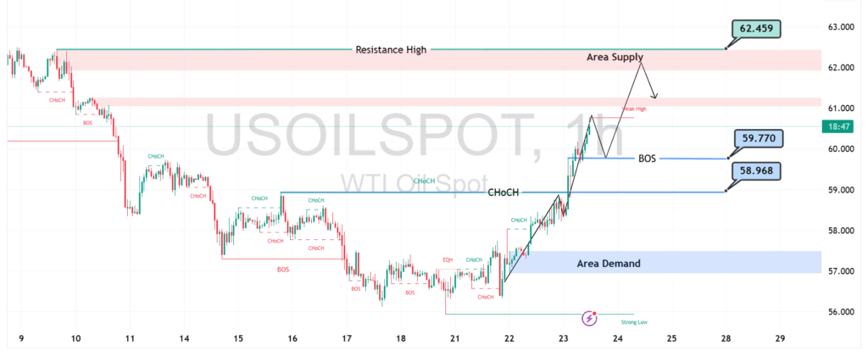The height and width of the screenshot is (357, 868).
Task: Click the purple lightning event icon
Action: 589,318
